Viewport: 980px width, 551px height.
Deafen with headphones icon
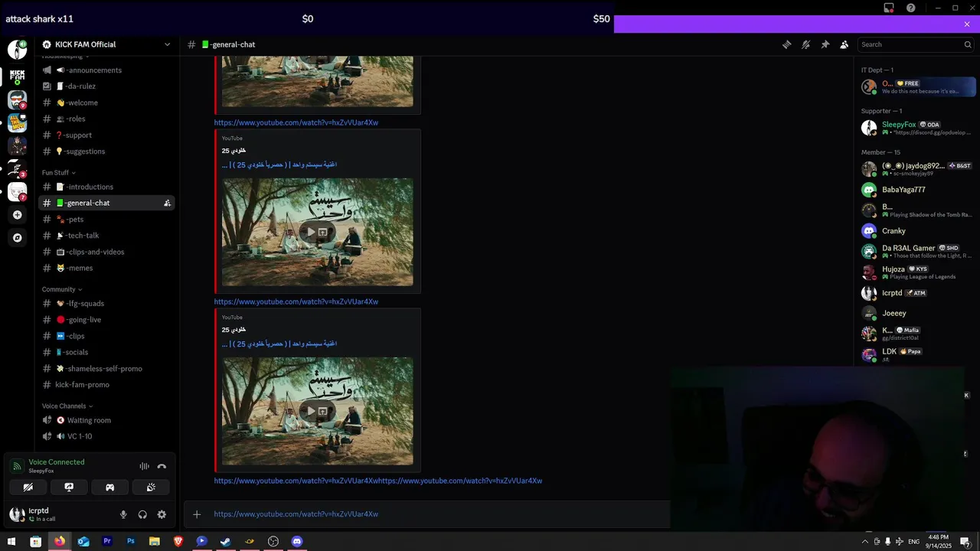(x=142, y=514)
